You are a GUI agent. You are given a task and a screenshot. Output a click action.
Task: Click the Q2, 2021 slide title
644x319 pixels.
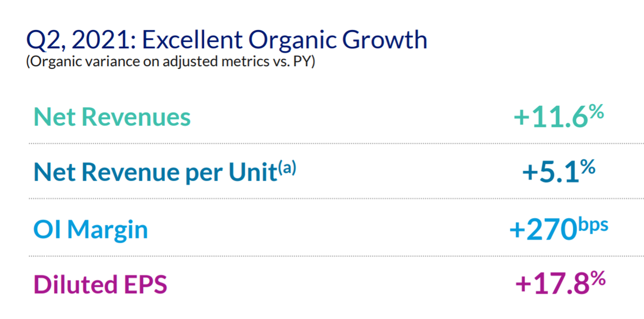pyautogui.click(x=227, y=41)
